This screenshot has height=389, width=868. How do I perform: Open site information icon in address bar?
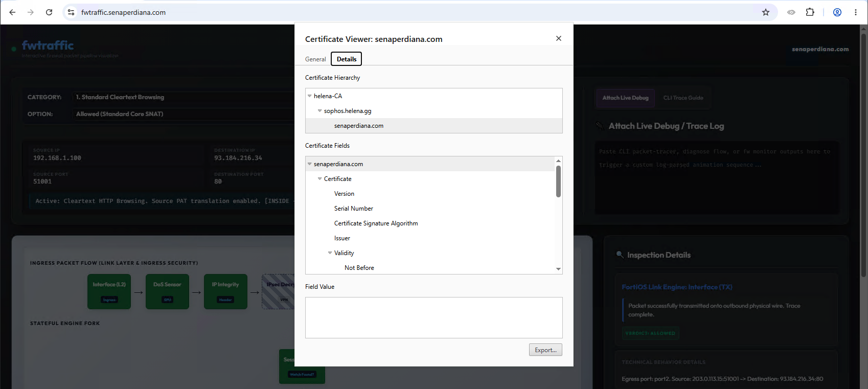coord(71,12)
